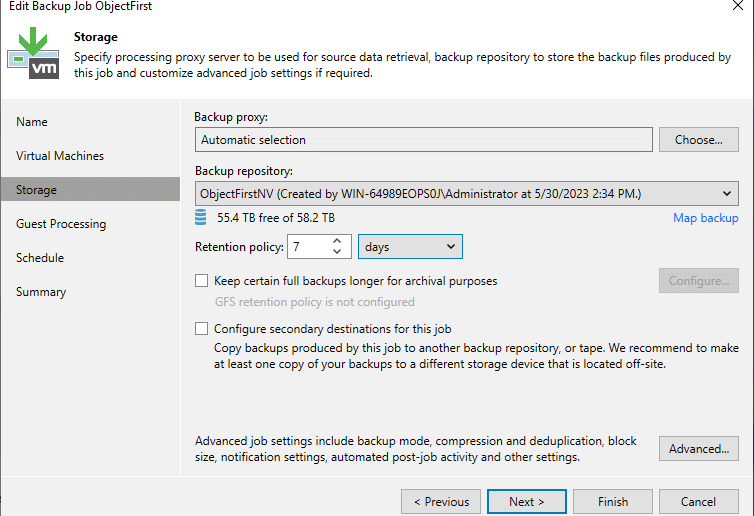
Task: Go to the Name wizard step
Action: pyautogui.click(x=32, y=122)
